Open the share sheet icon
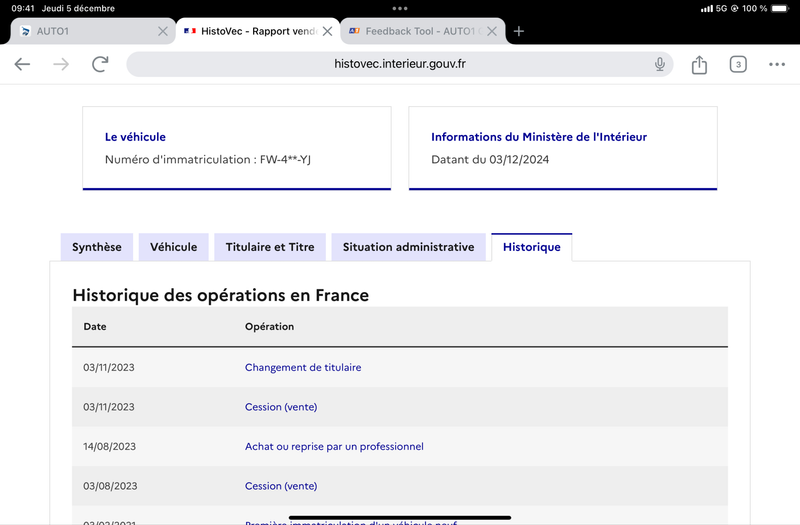The image size is (800, 525). point(699,64)
